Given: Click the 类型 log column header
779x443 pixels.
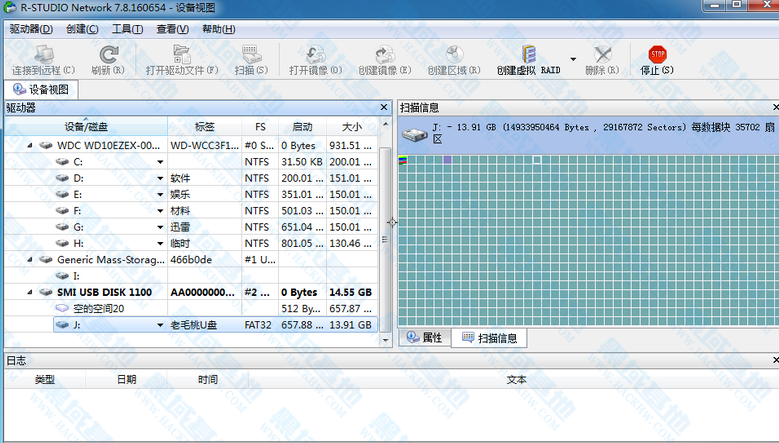Looking at the screenshot, I should [x=45, y=379].
